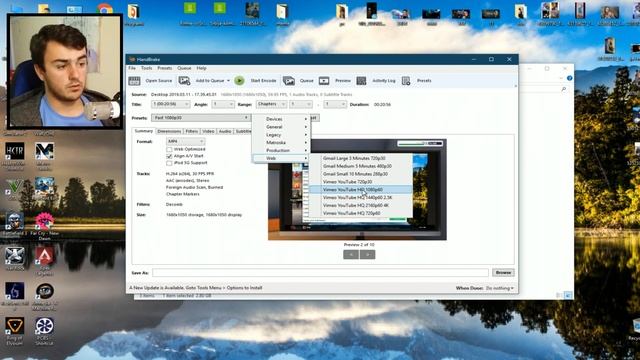Viewport: 640px width, 360px height.
Task: Open the Apex Legends desktop shortcut
Action: point(44,256)
